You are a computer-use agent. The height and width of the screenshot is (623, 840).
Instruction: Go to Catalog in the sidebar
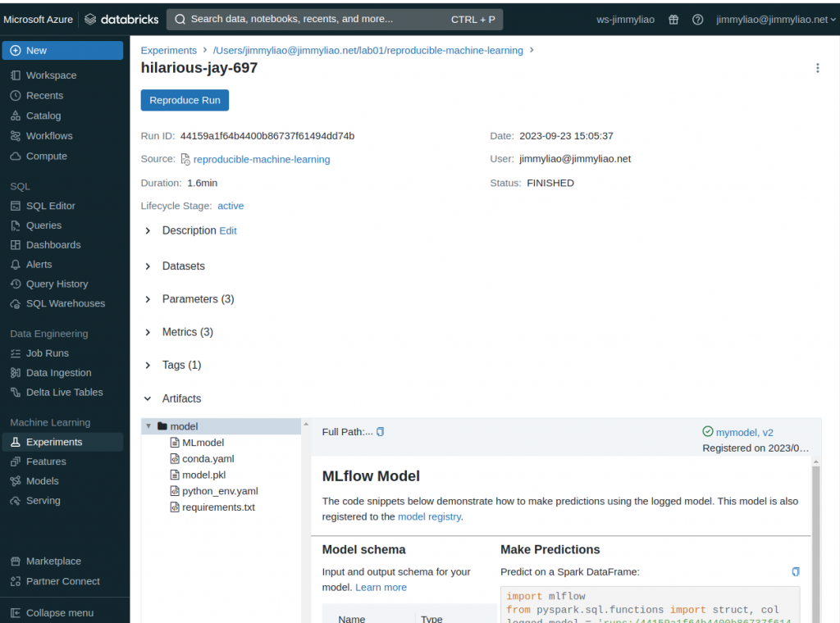click(x=43, y=116)
